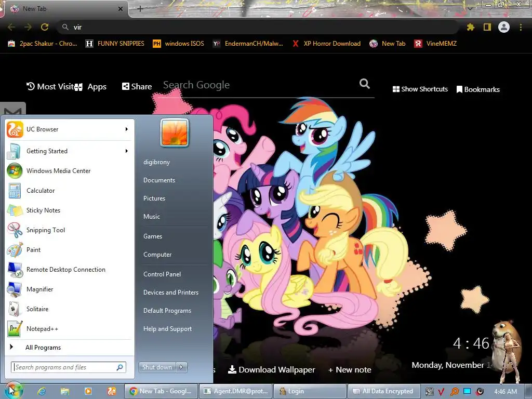Open Chrome side panel icon
The width and height of the screenshot is (532, 399).
pos(487,27)
